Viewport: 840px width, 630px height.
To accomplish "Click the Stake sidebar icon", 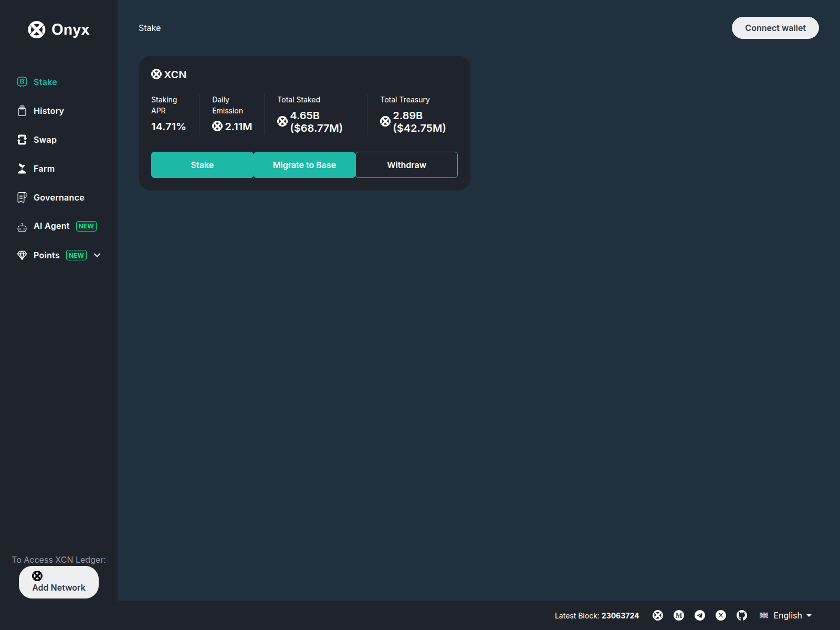I will click(x=22, y=82).
